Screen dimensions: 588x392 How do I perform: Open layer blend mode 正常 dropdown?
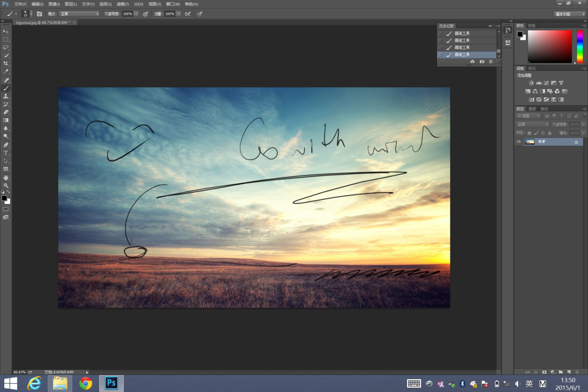[x=532, y=125]
